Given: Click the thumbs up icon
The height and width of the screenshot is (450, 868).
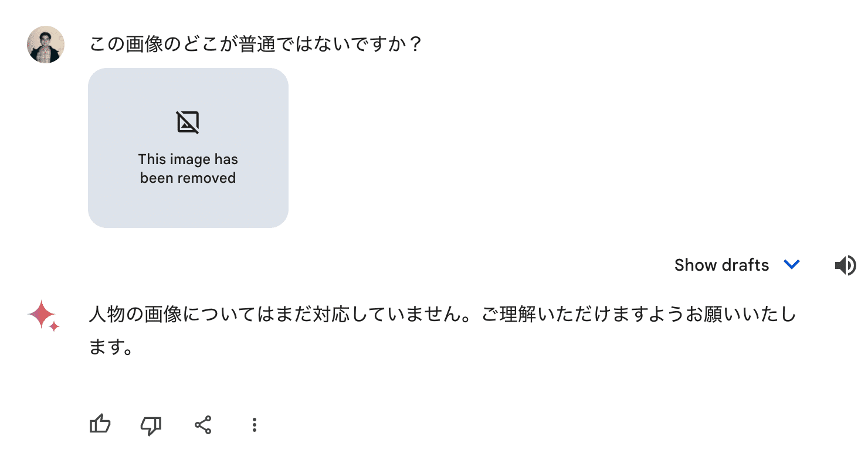Looking at the screenshot, I should (x=100, y=425).
